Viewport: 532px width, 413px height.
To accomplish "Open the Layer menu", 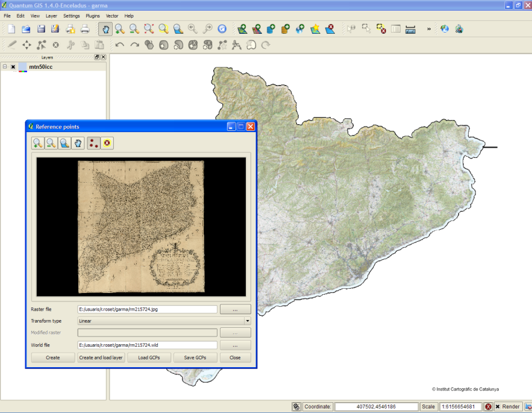I will 51,16.
